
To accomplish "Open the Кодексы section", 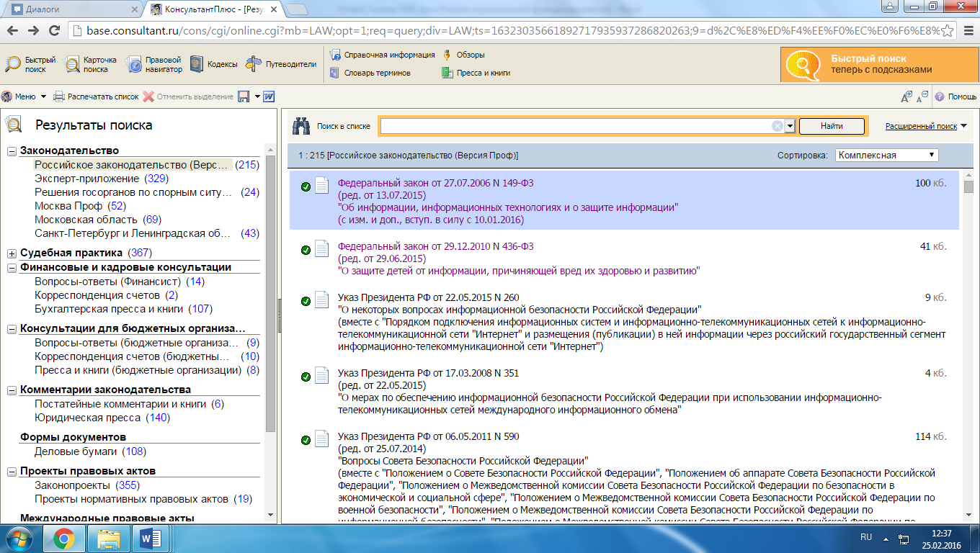I will (x=213, y=64).
